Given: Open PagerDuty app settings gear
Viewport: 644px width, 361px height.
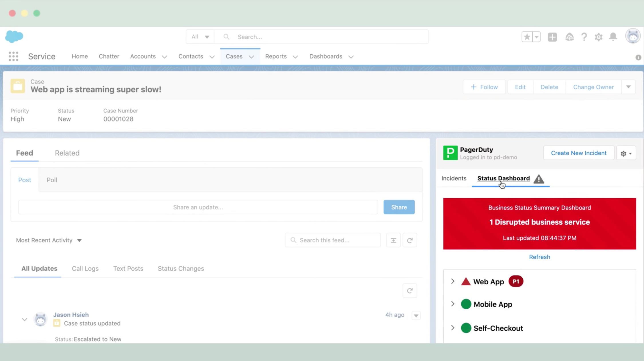Looking at the screenshot, I should [626, 153].
